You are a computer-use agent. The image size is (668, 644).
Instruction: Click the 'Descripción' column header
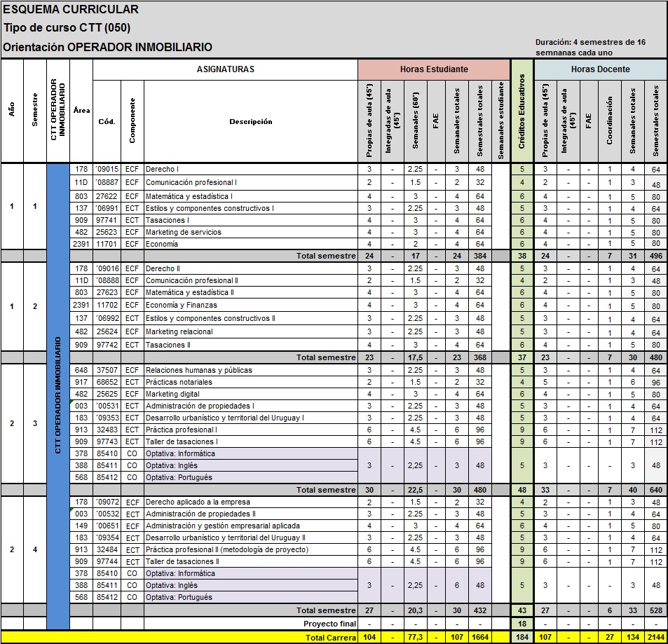(250, 122)
